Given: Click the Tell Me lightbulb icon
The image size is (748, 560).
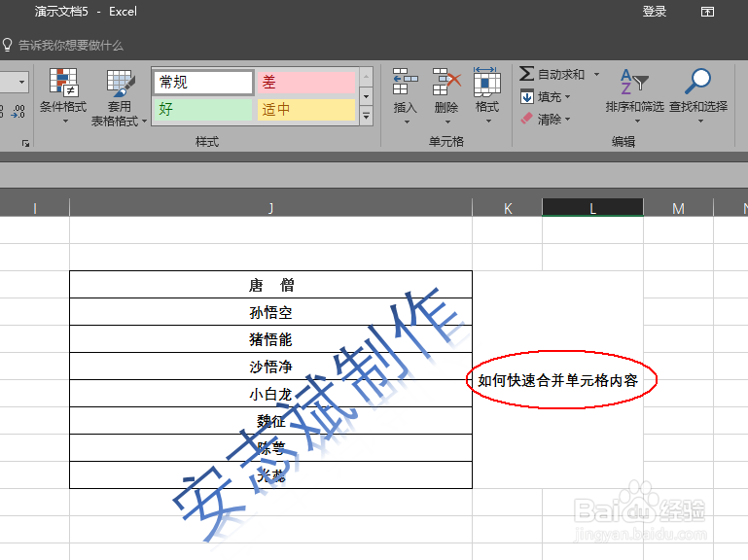Looking at the screenshot, I should (7, 45).
